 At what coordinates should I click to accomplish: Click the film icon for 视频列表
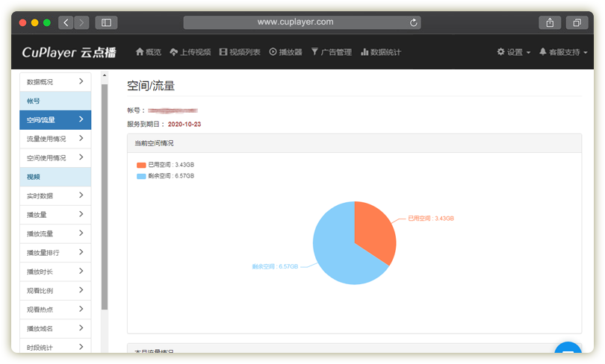[x=223, y=52]
